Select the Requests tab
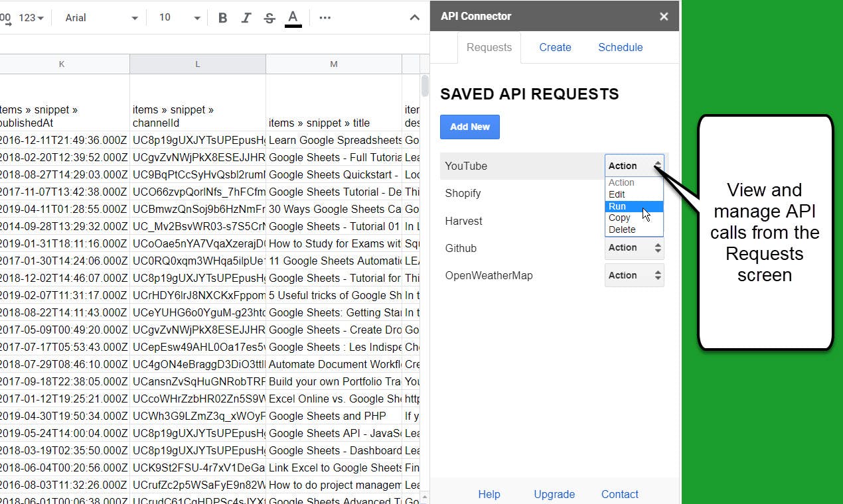This screenshot has width=843, height=504. [489, 47]
